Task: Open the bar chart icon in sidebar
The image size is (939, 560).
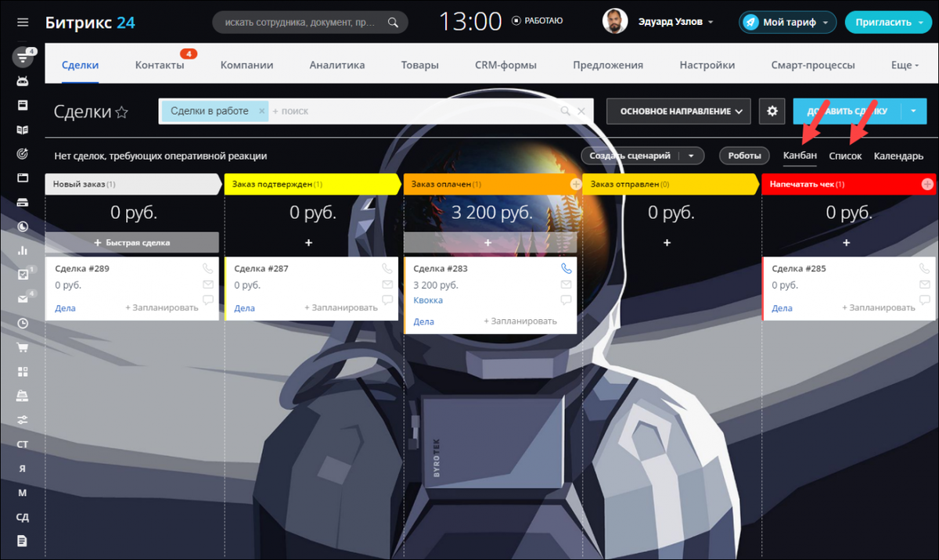Action: 23,250
